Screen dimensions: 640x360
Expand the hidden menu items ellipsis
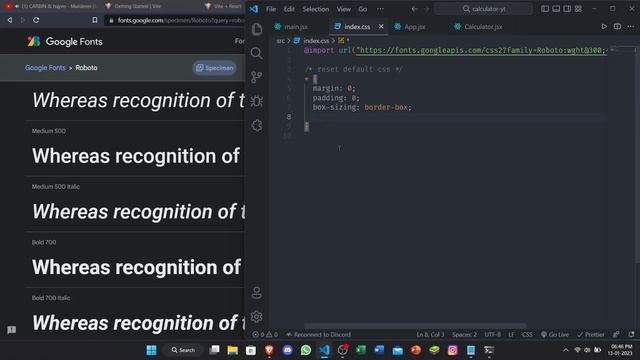click(380, 9)
